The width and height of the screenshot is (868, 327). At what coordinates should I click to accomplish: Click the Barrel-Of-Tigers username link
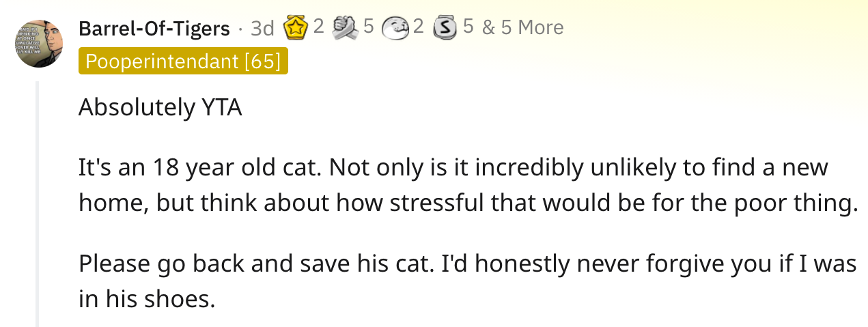click(x=154, y=28)
